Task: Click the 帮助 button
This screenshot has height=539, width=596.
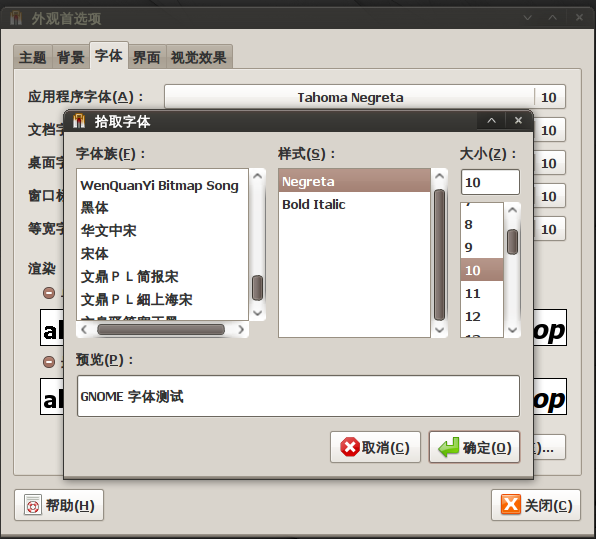Action: click(x=59, y=505)
